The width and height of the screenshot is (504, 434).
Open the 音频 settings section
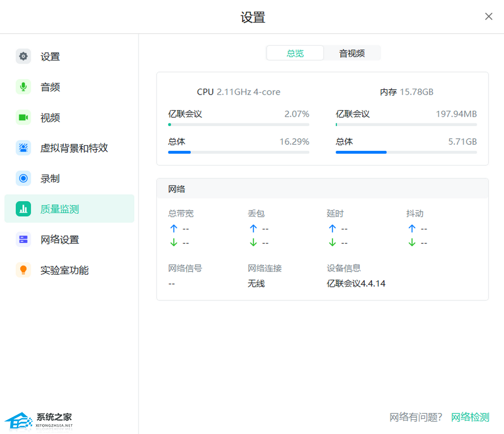coord(70,87)
